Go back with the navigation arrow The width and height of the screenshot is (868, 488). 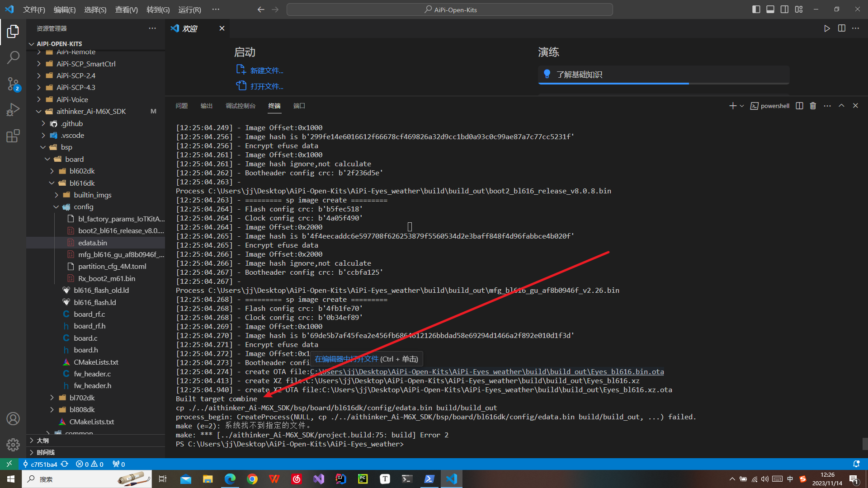click(x=261, y=9)
